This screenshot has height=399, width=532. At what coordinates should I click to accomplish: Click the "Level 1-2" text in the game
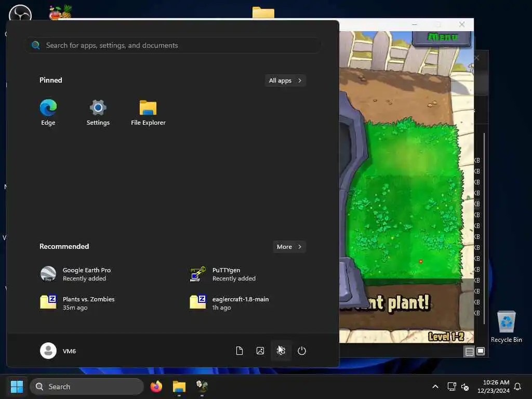pyautogui.click(x=446, y=337)
